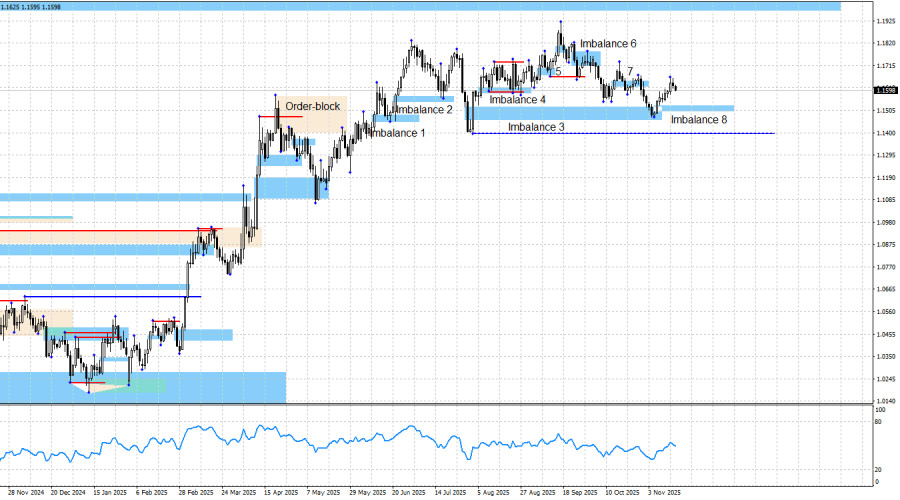Click the 14 Jul 2025 date label

pos(451,492)
